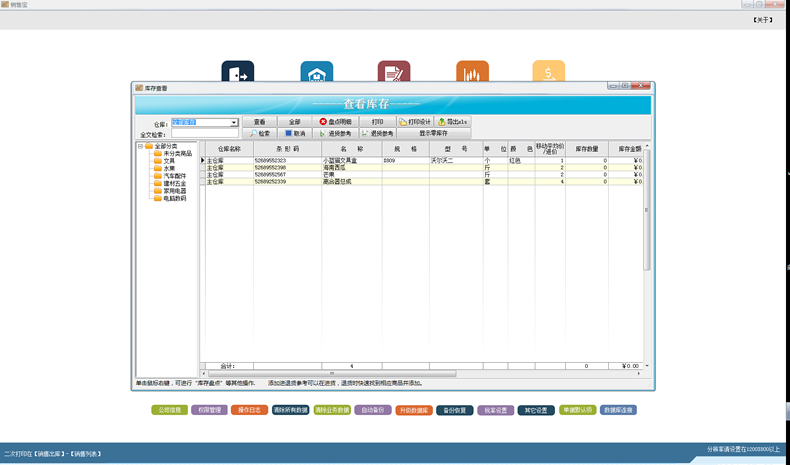The height and width of the screenshot is (465, 790).
Task: Select the 芒果 row cell
Action: 352,174
